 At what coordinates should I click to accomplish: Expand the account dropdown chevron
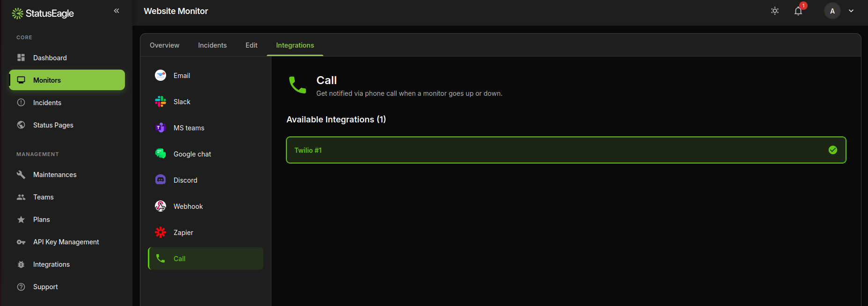851,11
